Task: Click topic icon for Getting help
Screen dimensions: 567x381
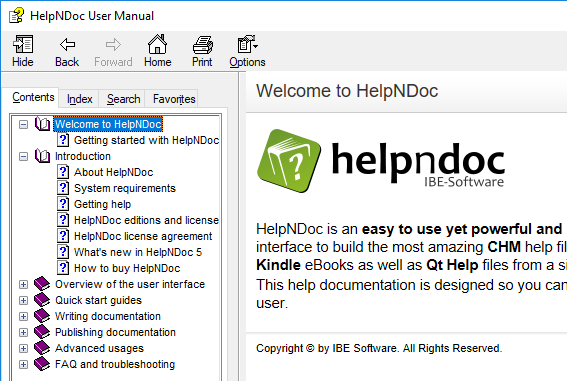Action: [63, 204]
